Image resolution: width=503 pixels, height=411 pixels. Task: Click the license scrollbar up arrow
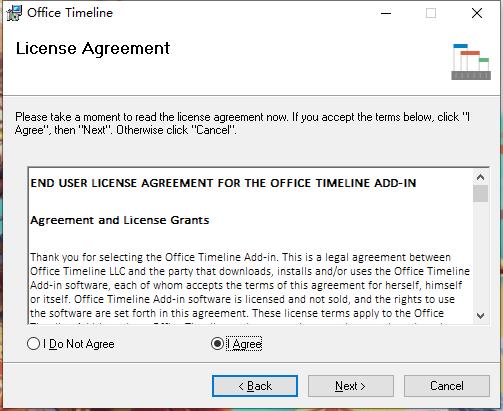tap(480, 177)
